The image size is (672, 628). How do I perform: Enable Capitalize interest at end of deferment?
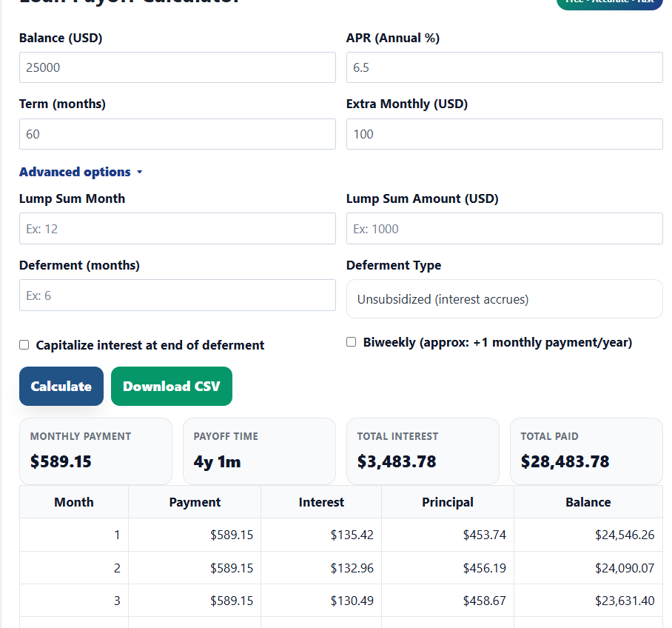coord(24,345)
